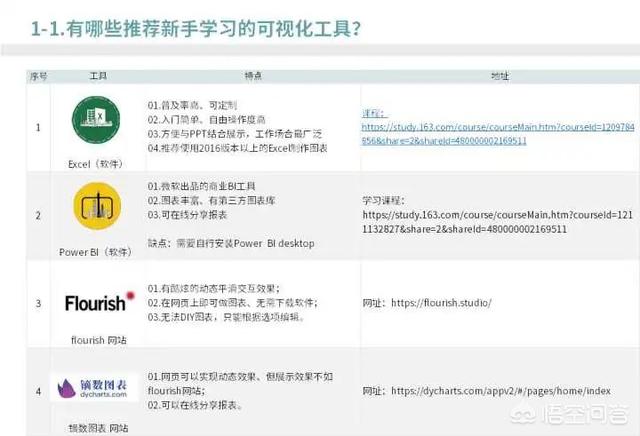Click the 地址 column header

500,76
